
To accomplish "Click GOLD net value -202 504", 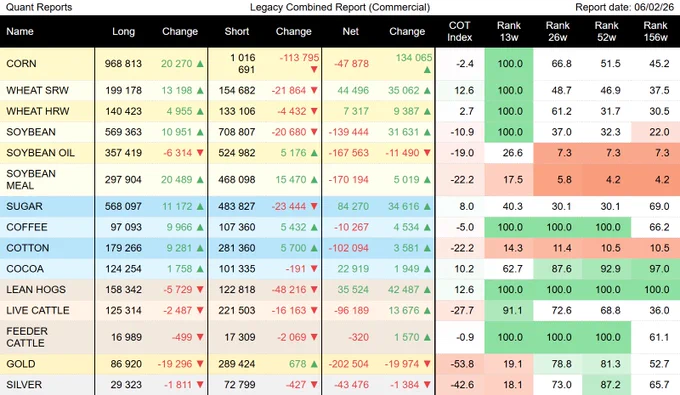I will [348, 364].
